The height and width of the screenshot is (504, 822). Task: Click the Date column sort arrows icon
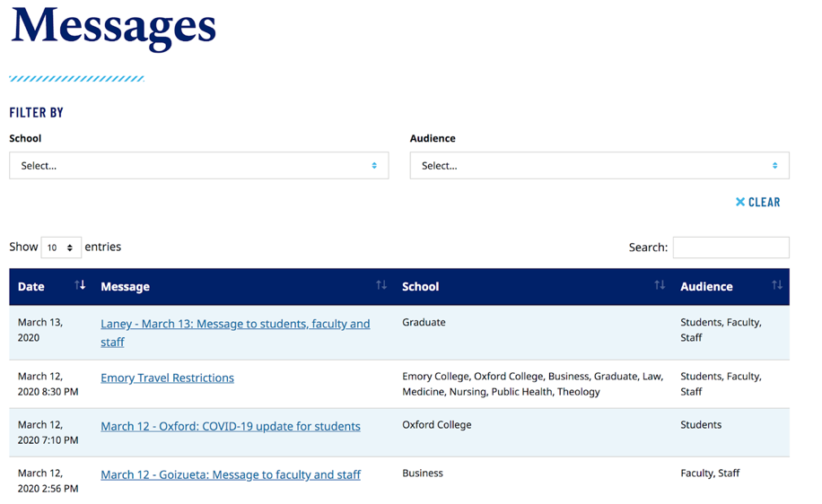pyautogui.click(x=80, y=285)
